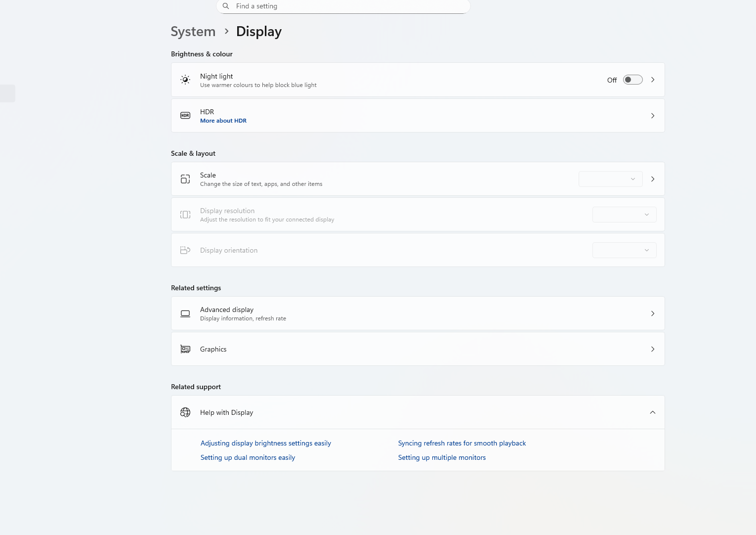
Task: Click the Graphics card icon
Action: [x=185, y=349]
